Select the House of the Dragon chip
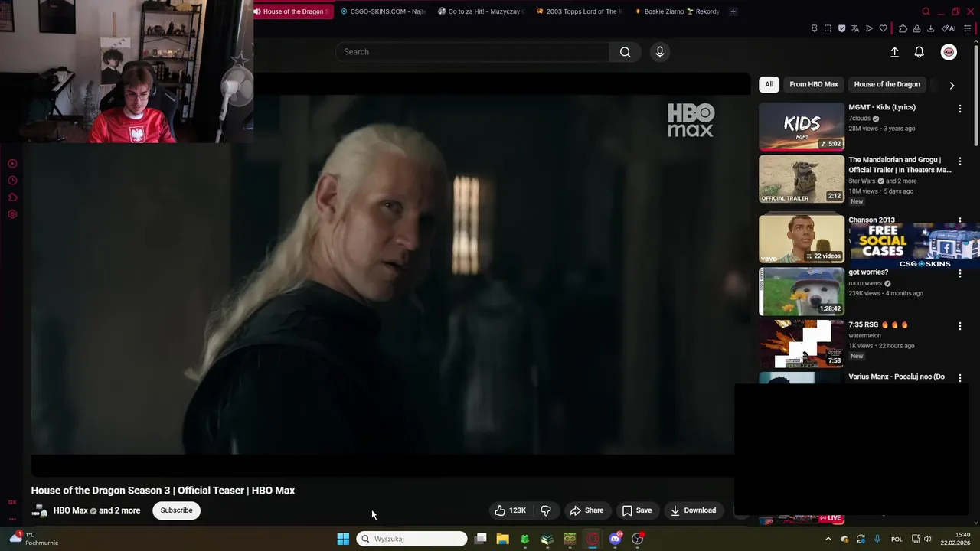This screenshot has width=980, height=551. click(x=887, y=84)
